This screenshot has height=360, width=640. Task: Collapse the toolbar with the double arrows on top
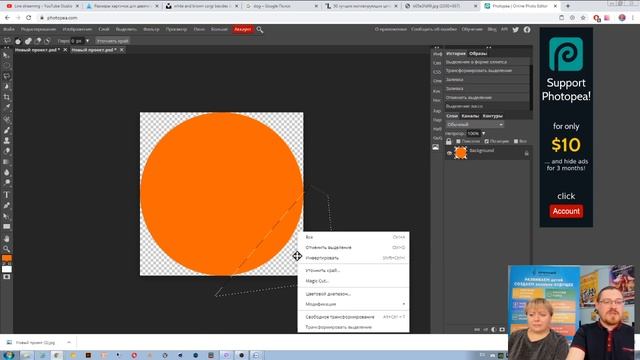7,48
